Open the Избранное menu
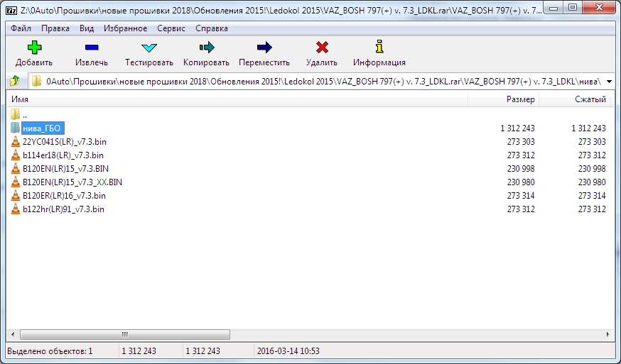621x364 pixels. click(x=124, y=28)
